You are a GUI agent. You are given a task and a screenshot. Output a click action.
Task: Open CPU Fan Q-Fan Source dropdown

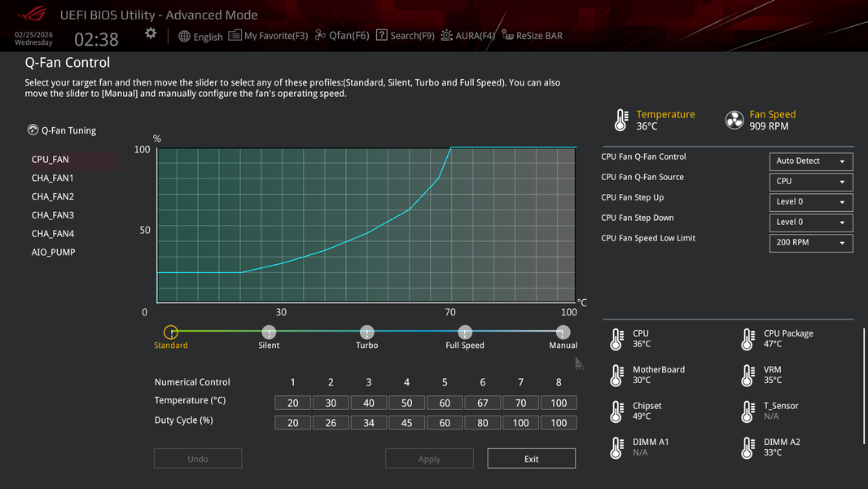pos(810,182)
